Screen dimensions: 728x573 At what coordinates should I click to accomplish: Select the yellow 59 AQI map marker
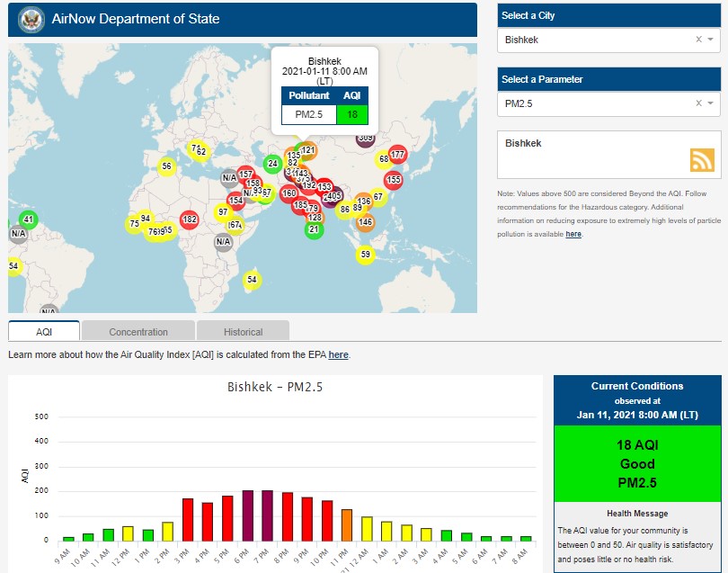point(365,255)
